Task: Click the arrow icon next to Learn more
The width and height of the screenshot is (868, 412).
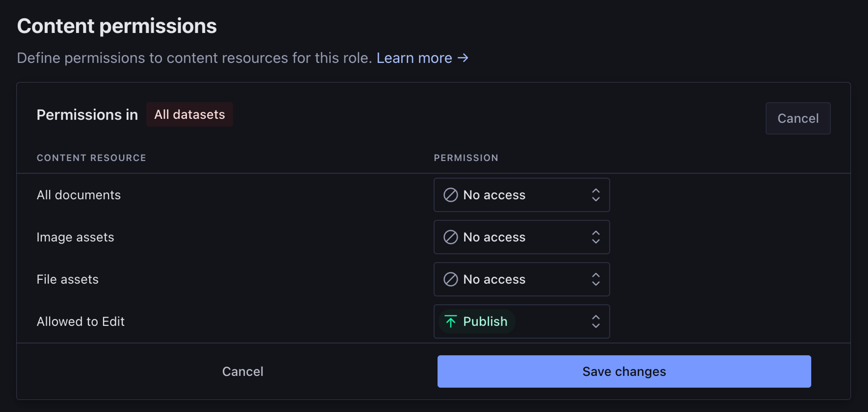Action: click(x=463, y=58)
